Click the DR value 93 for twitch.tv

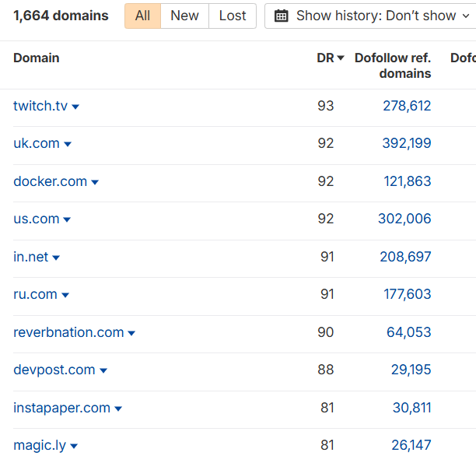tap(326, 106)
